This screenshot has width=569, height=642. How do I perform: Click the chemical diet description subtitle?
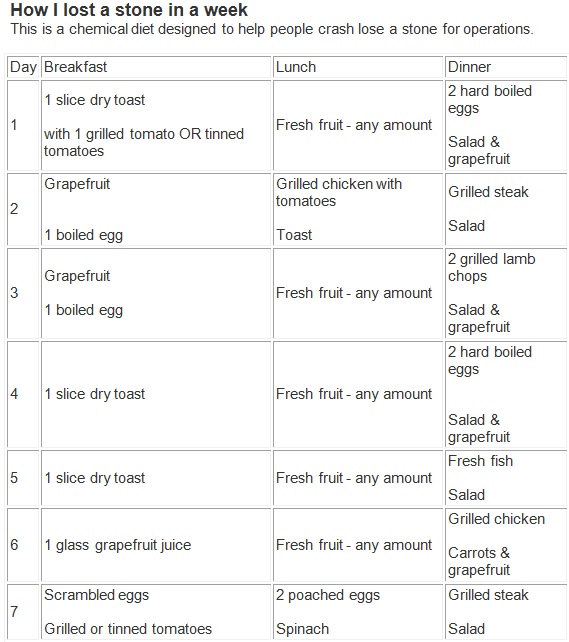pos(272,29)
